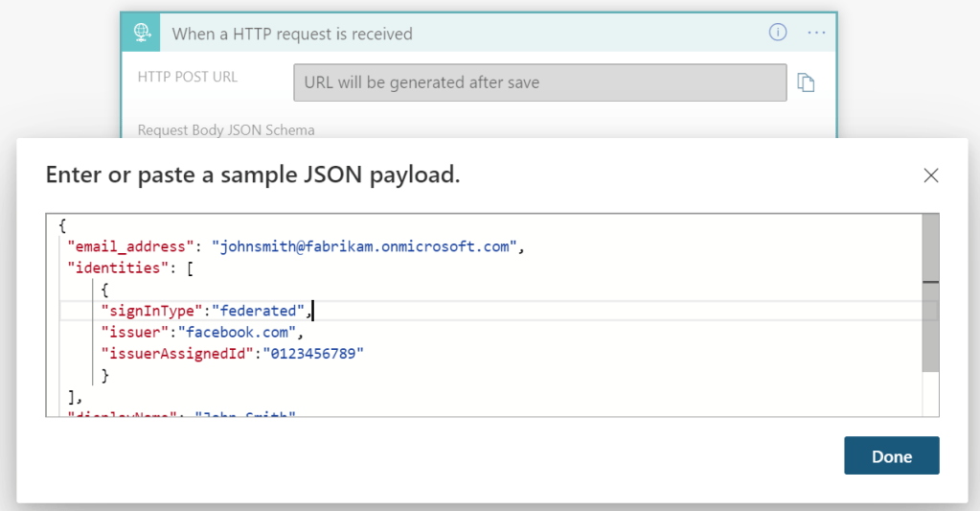Click the johnsmith@fabrikam.onmicrosoft.com value
980x511 pixels.
coord(365,246)
